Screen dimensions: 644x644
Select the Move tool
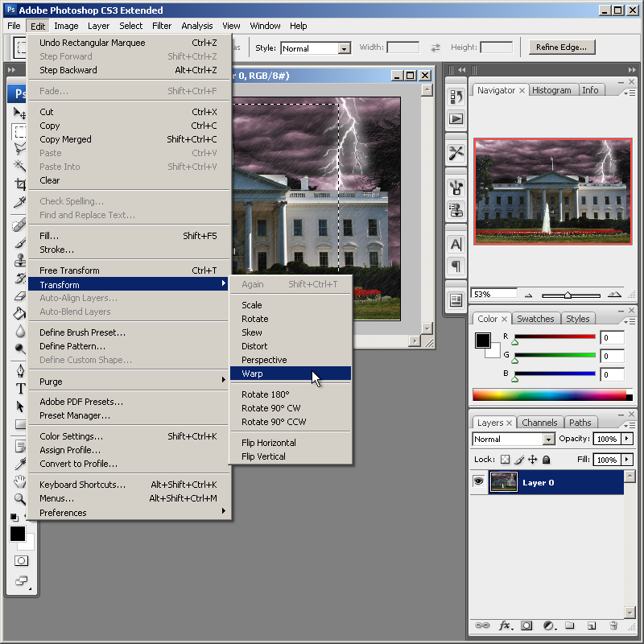[x=19, y=113]
